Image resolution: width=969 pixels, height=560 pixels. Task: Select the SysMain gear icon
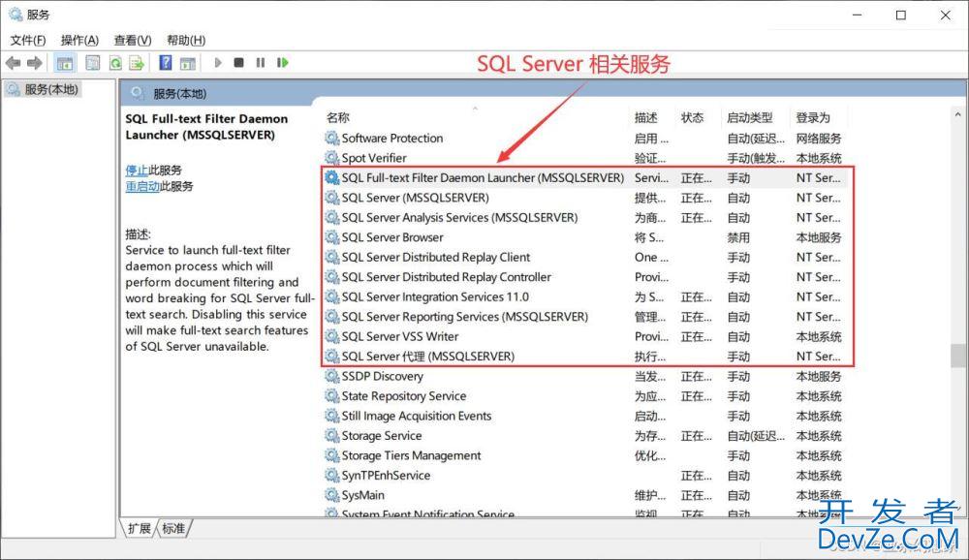tap(331, 495)
